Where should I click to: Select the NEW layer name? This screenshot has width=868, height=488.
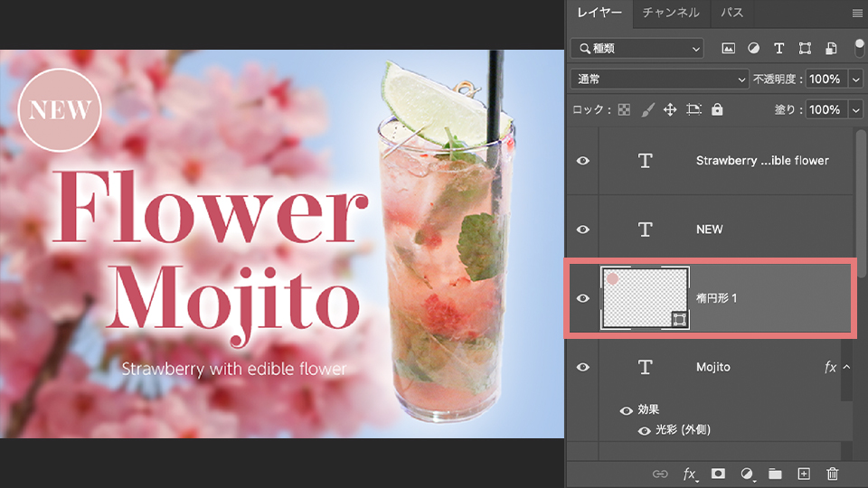click(x=709, y=229)
